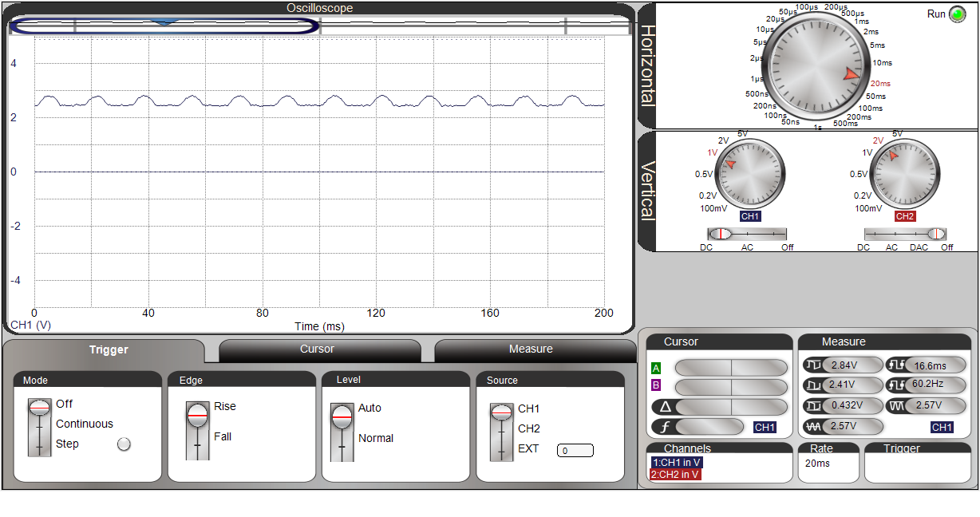
Task: Click the green cursor A marker
Action: pyautogui.click(x=656, y=368)
